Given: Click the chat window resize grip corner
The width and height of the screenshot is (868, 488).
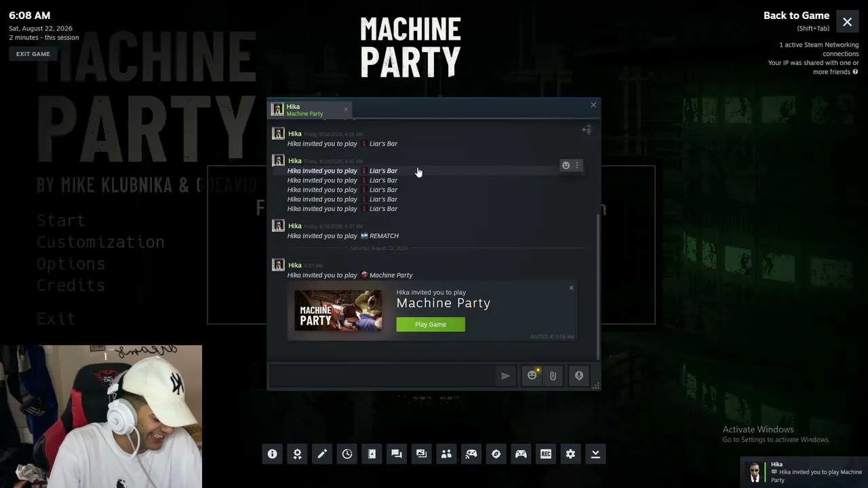Looking at the screenshot, I should (596, 386).
